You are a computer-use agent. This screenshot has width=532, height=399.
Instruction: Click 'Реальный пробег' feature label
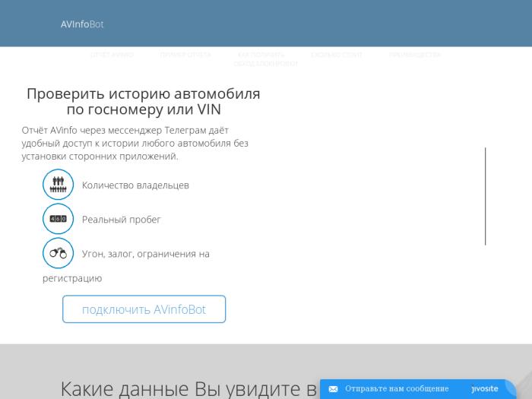122,220
